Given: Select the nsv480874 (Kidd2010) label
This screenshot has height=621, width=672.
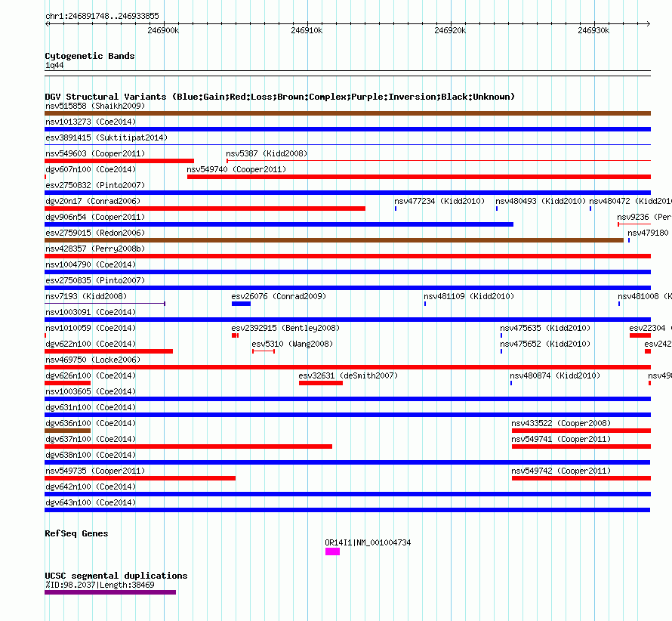Looking at the screenshot, I should coord(555,375).
